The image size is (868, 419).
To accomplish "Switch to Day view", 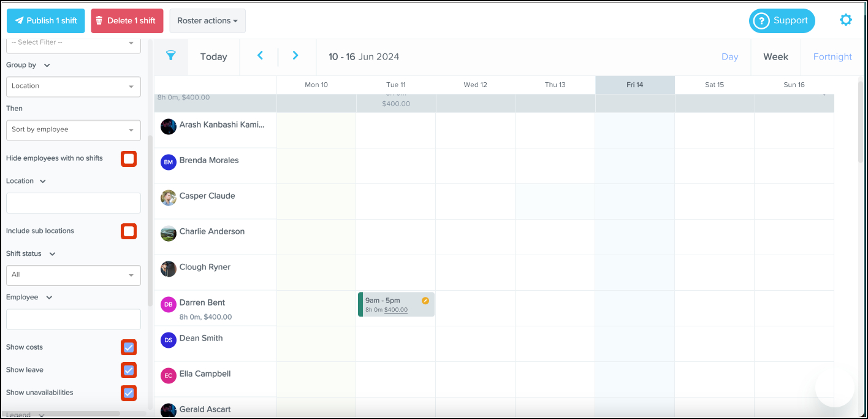I will 729,56.
